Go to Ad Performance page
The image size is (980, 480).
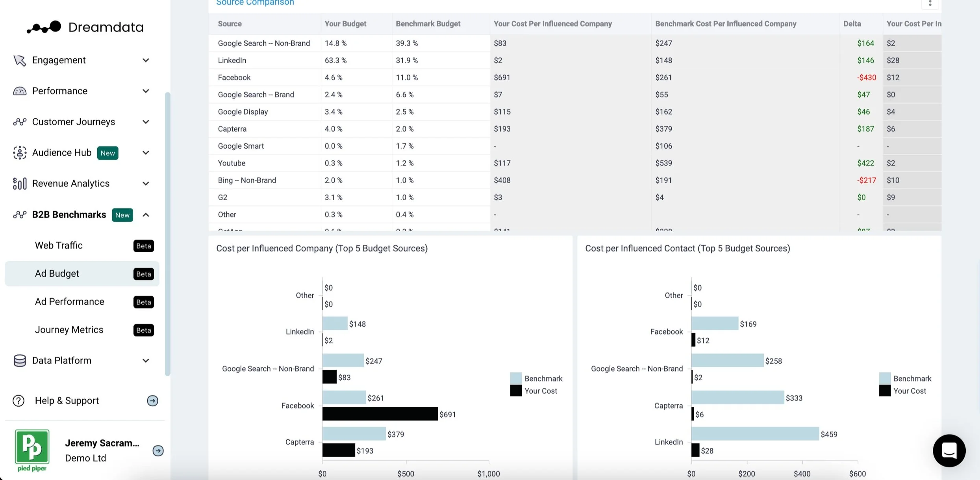(70, 302)
